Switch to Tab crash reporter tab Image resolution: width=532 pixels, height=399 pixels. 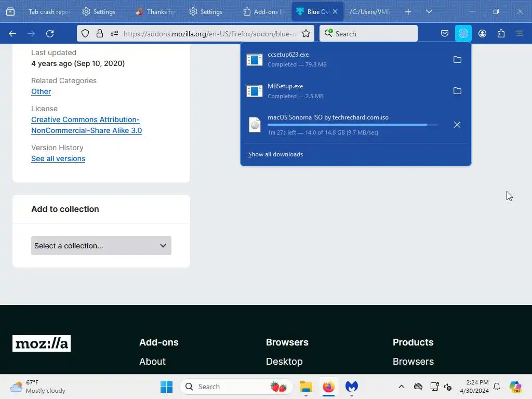pyautogui.click(x=48, y=11)
